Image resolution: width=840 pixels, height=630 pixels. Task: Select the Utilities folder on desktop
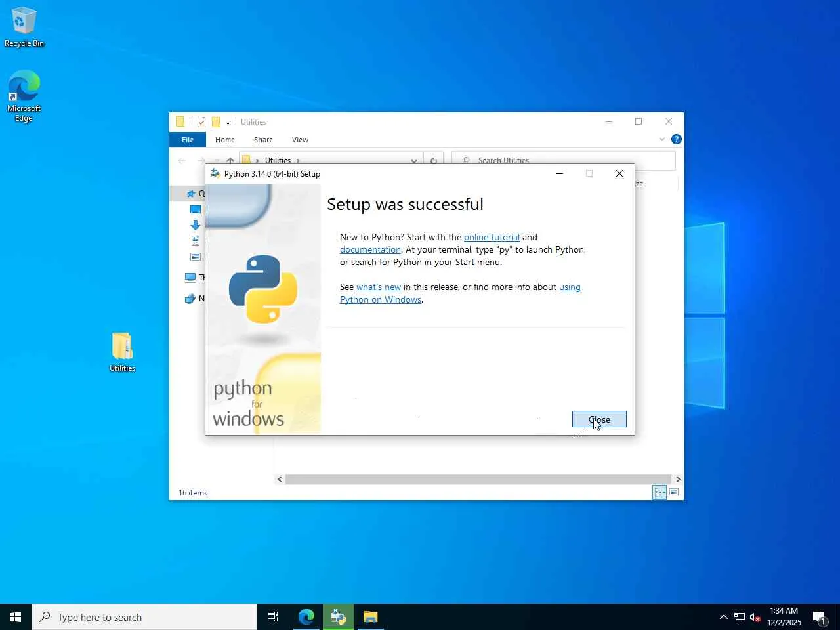pyautogui.click(x=122, y=352)
